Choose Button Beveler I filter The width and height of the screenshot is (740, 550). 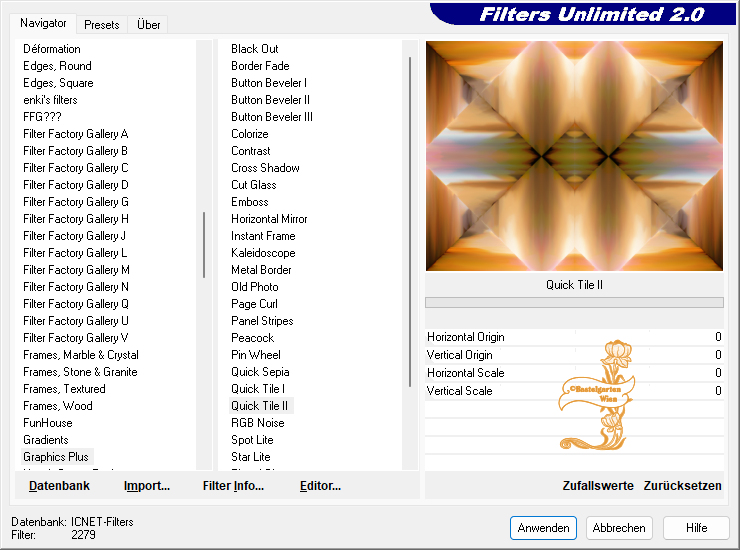pos(269,83)
